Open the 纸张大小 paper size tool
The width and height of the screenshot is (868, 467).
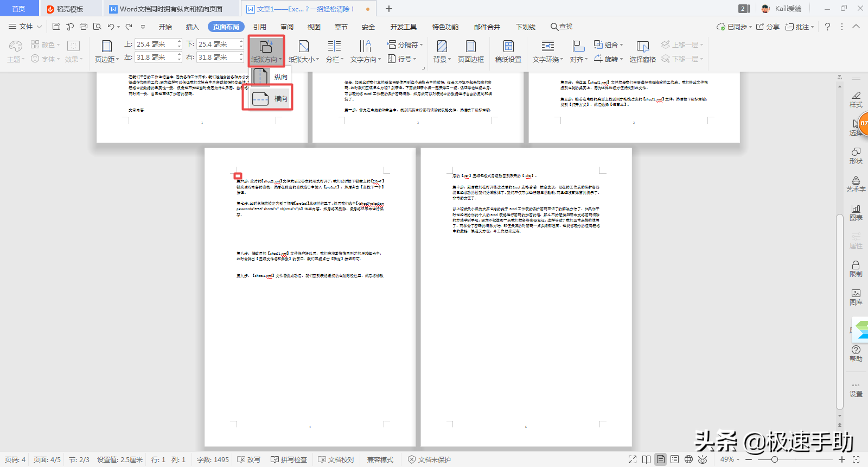coord(304,52)
